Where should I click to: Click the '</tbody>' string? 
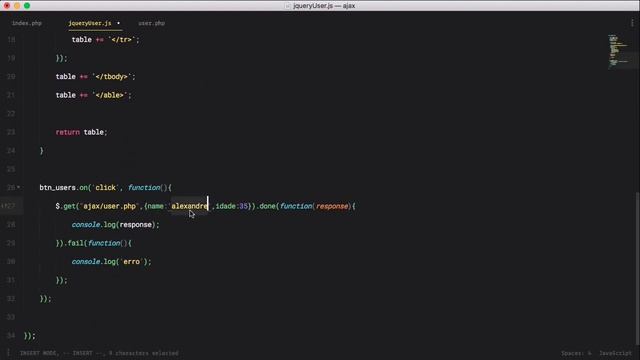point(112,76)
